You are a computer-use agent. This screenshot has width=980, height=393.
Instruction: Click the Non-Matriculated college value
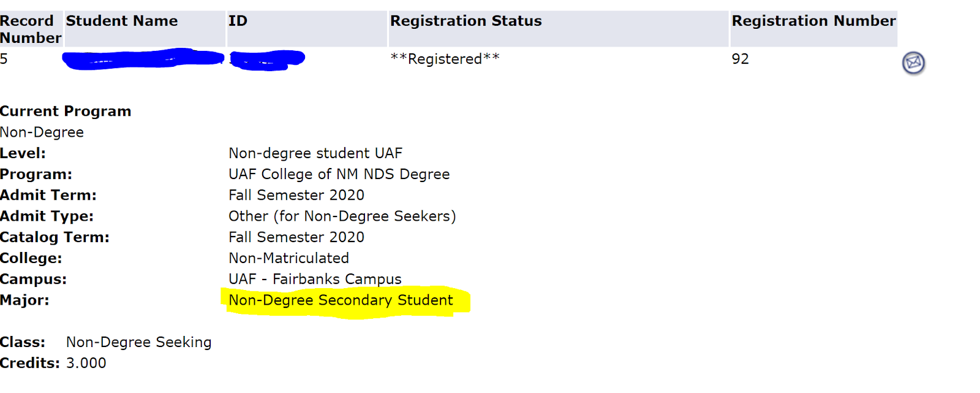(288, 258)
